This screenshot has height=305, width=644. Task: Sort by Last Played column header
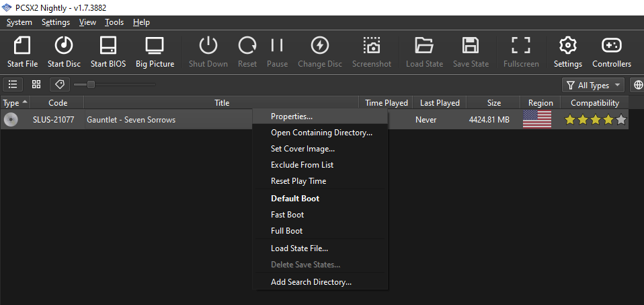click(x=440, y=103)
